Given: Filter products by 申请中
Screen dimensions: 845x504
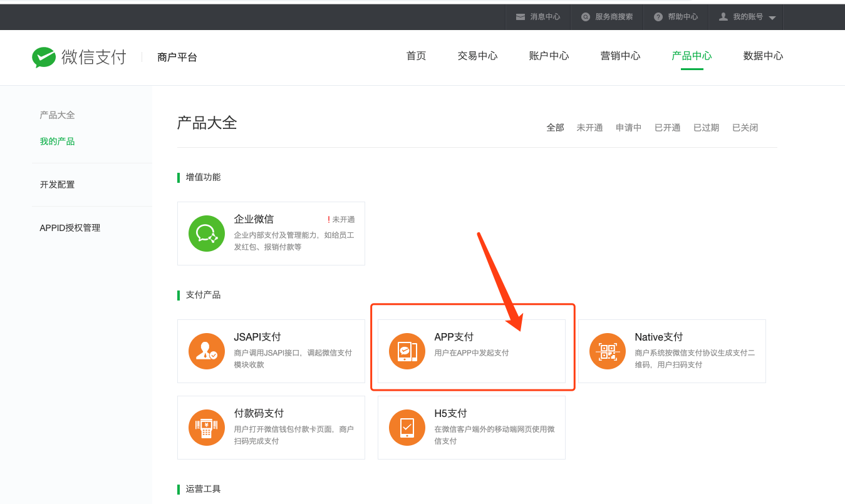Looking at the screenshot, I should pyautogui.click(x=629, y=128).
